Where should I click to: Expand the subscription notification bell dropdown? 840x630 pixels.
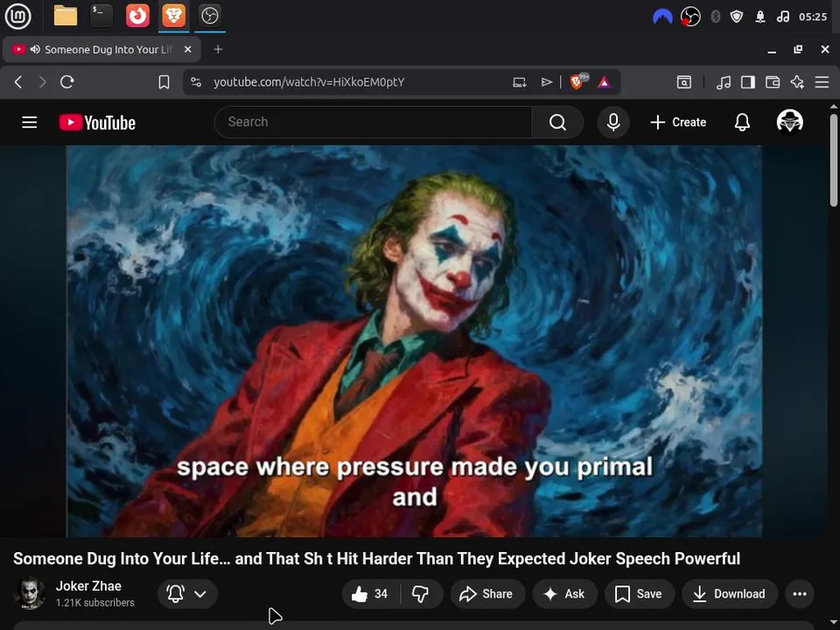coord(187,593)
